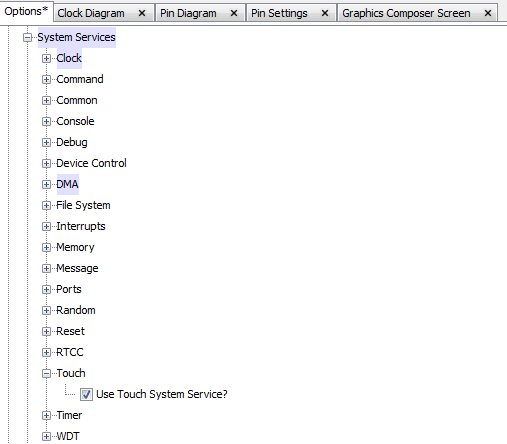Expand the Common node
This screenshot has height=444, width=507.
[46, 101]
